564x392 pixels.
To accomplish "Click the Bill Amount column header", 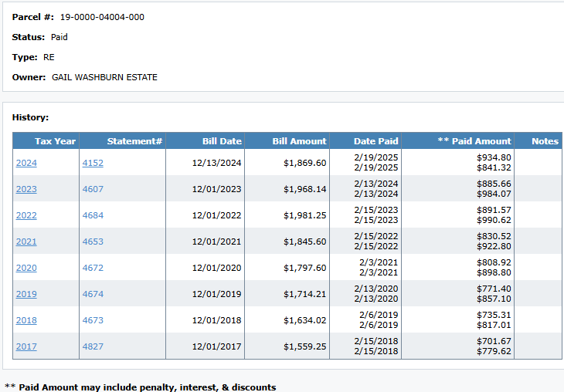I will (x=299, y=141).
